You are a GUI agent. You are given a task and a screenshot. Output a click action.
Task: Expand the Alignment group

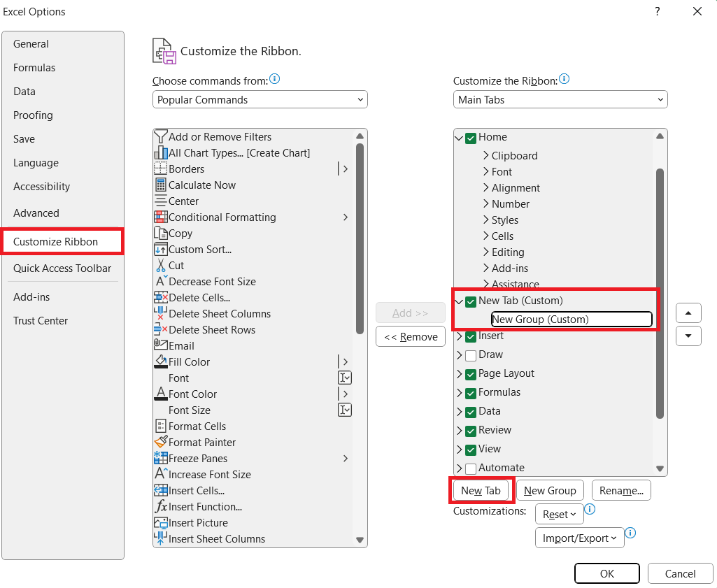486,188
